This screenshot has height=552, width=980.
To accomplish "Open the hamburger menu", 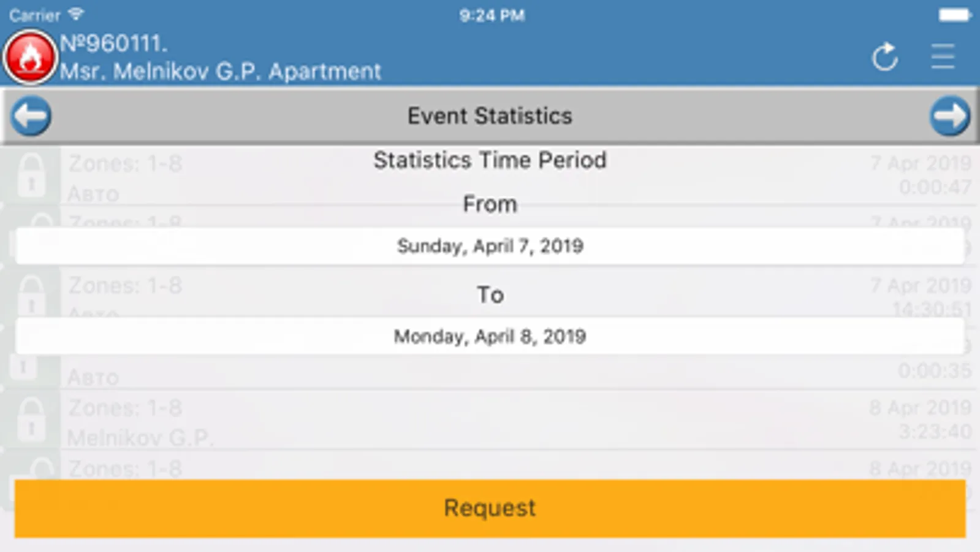I will pyautogui.click(x=942, y=57).
